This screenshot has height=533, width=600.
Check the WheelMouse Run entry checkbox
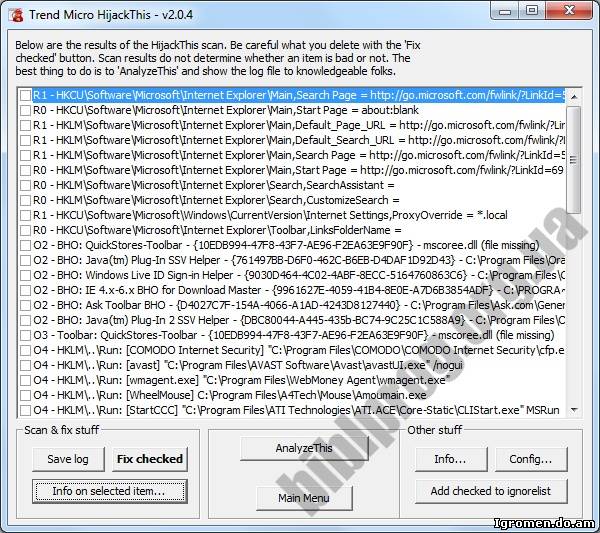tap(25, 395)
